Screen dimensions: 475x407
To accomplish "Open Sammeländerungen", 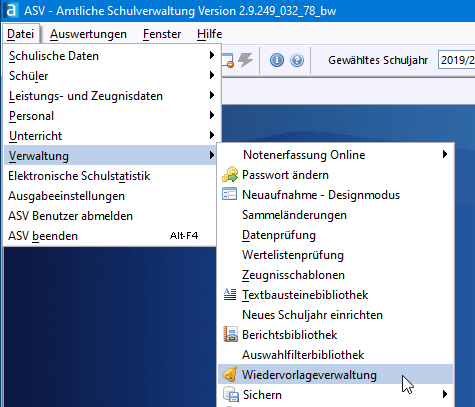I will point(335,215).
